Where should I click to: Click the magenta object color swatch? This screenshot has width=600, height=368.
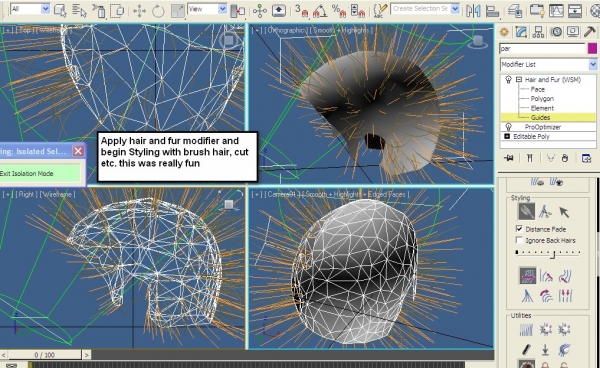coord(592,49)
